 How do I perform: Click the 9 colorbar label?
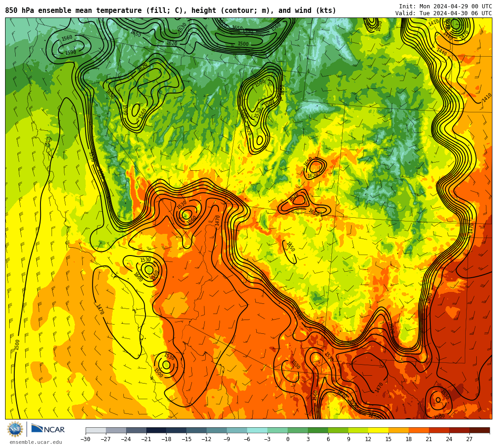point(348,439)
